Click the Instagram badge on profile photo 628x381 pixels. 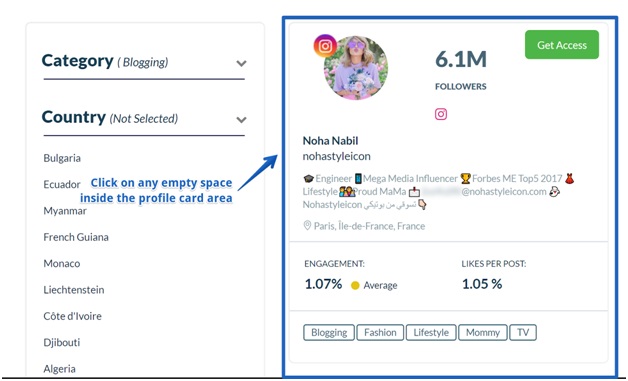(x=325, y=46)
